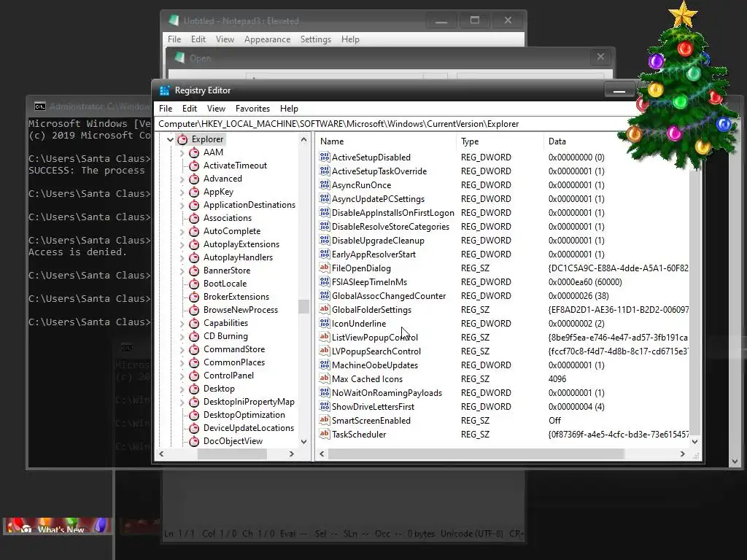Click the ornament icon of the Explorer key
This screenshot has height=560, width=747.
tap(182, 139)
